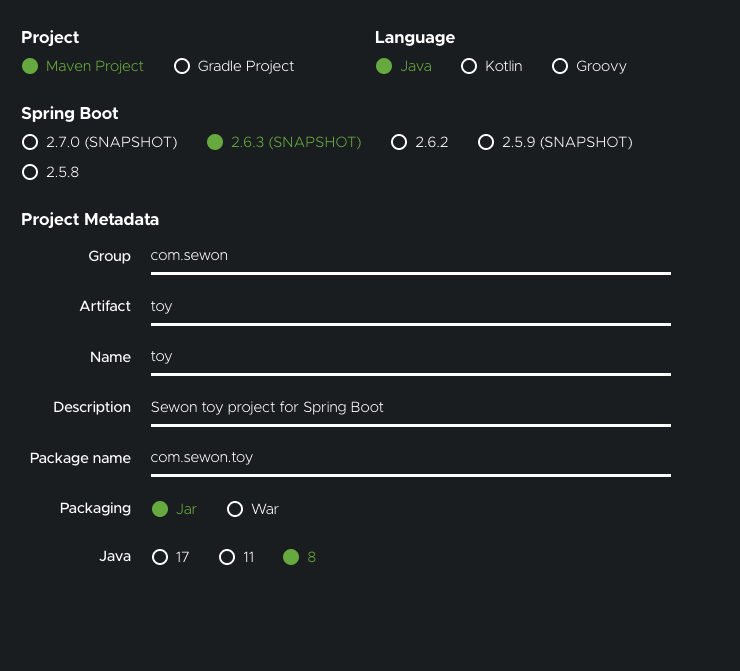Edit the Description text field
This screenshot has width=740, height=671.
[410, 407]
